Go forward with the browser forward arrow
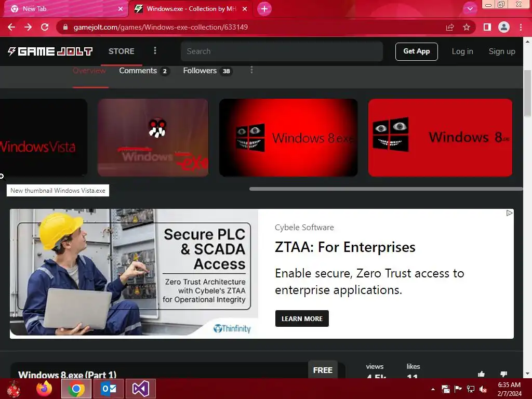 [28, 27]
